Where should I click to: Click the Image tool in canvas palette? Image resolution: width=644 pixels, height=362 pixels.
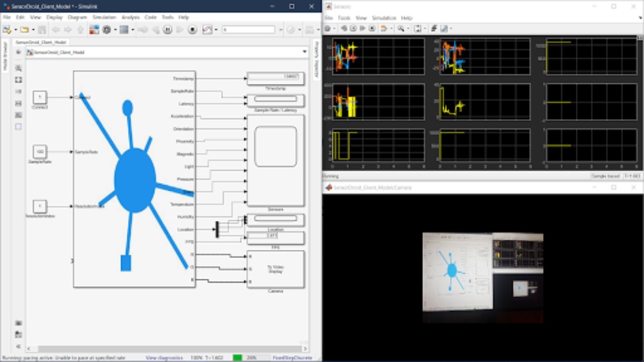[19, 115]
